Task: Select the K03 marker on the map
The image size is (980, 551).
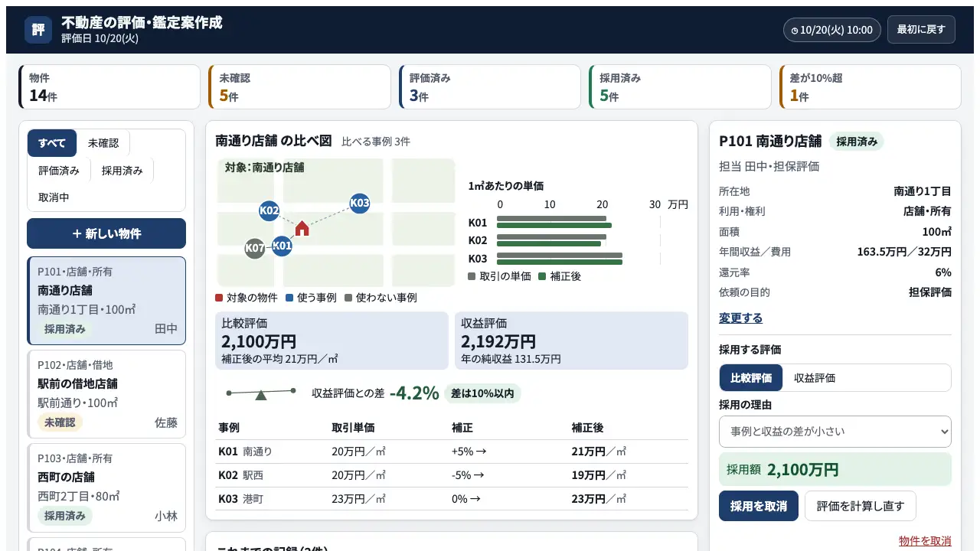Action: coord(360,203)
